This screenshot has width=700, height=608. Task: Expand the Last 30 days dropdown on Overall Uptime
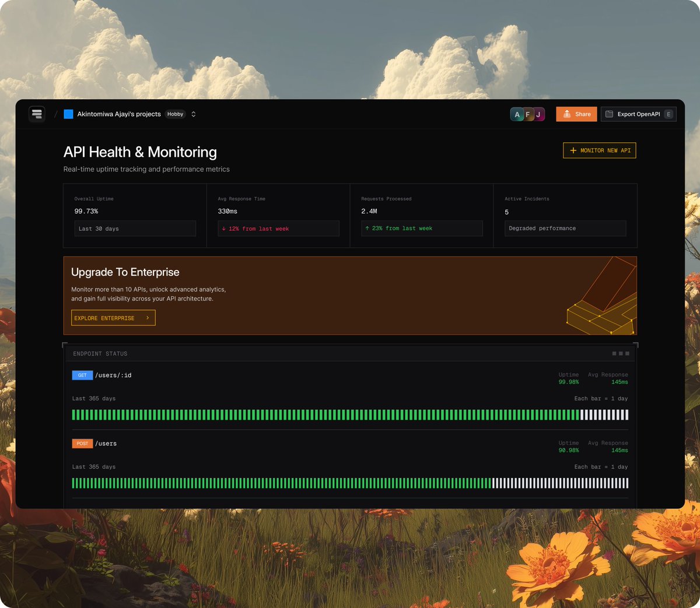pyautogui.click(x=135, y=228)
